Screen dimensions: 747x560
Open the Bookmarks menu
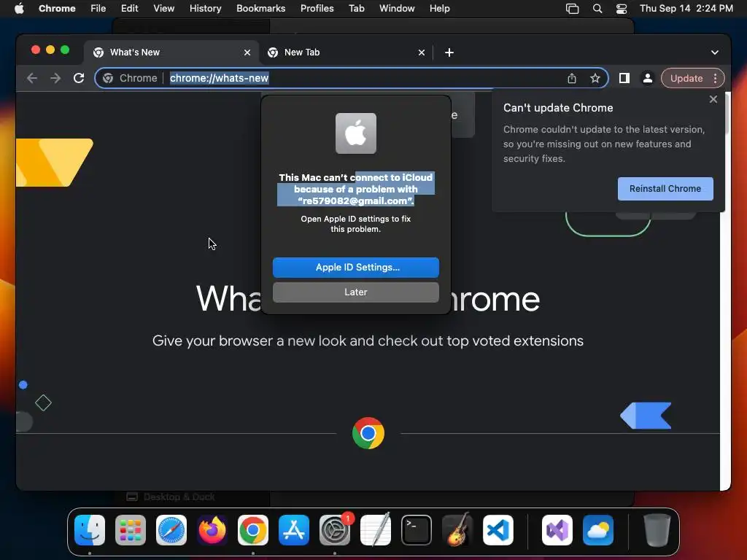260,9
